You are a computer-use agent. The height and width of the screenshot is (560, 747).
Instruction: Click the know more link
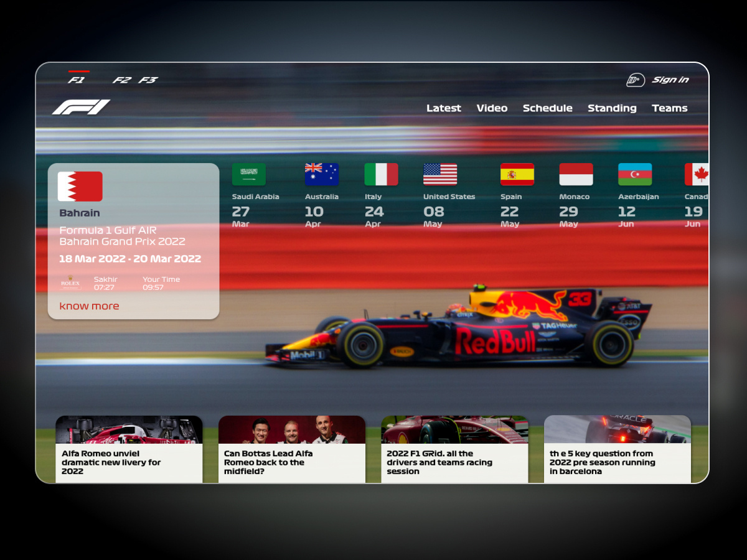tap(89, 306)
